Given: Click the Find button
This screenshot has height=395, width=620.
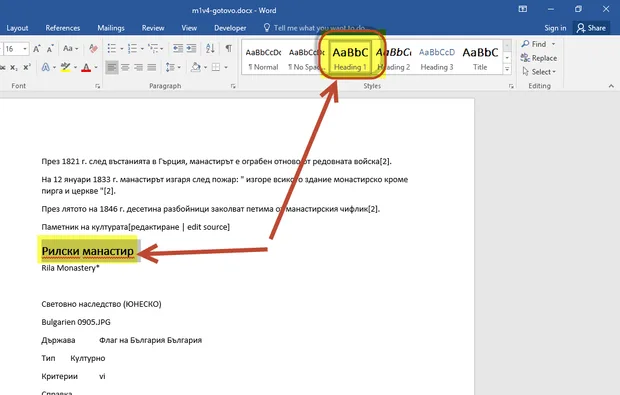Looking at the screenshot, I should tap(534, 44).
